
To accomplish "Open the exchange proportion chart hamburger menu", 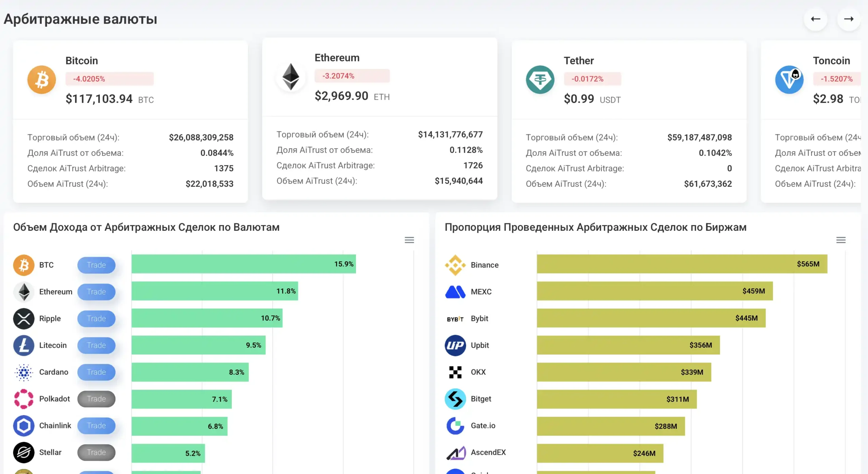I will (841, 240).
